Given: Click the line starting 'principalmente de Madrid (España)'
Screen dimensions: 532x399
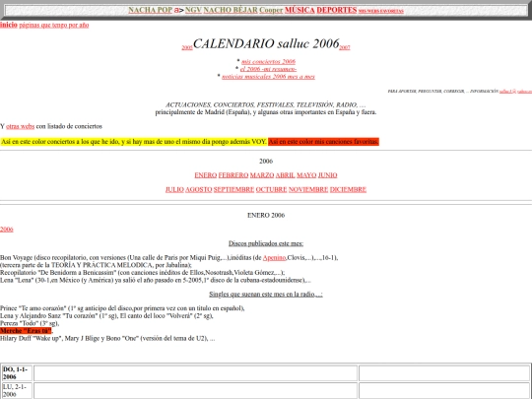Looking at the screenshot, I should tap(266, 112).
